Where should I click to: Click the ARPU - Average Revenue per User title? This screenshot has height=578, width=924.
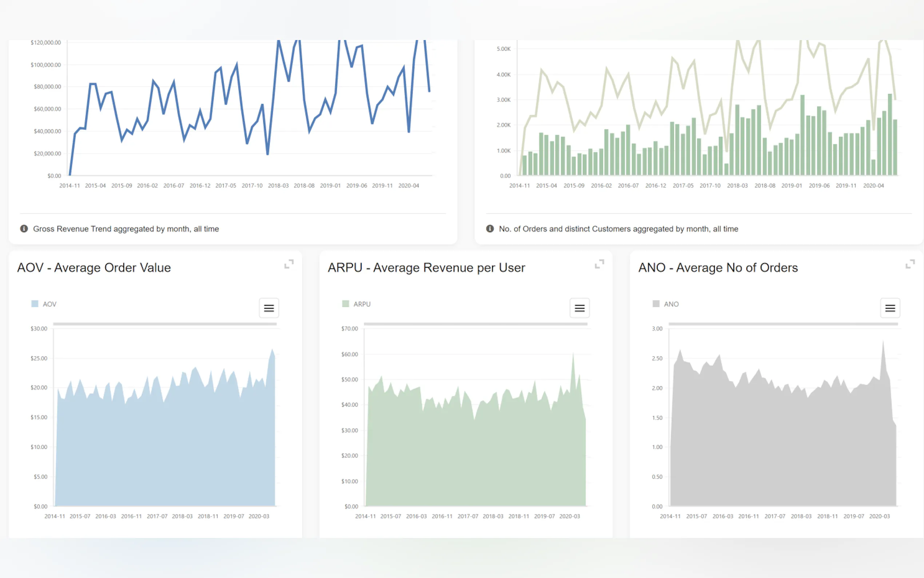(x=426, y=268)
